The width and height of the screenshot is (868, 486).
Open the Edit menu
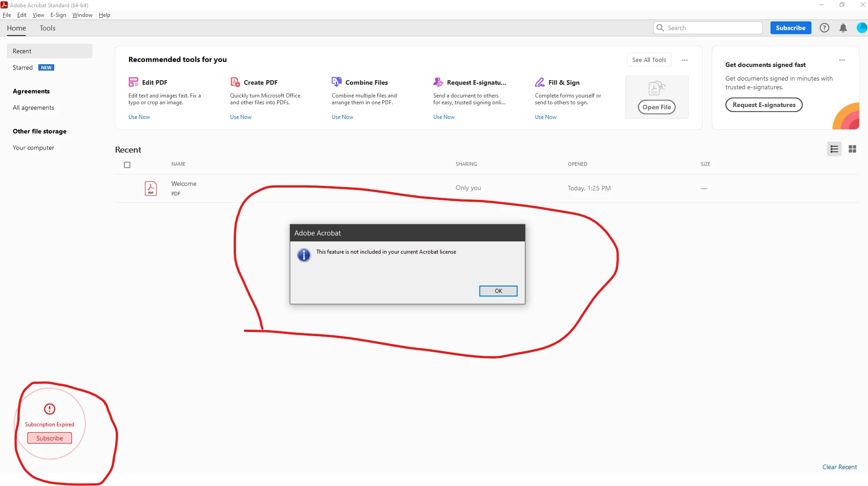[x=22, y=15]
